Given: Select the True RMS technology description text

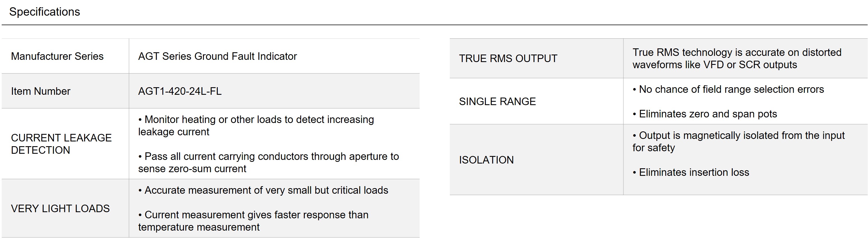Looking at the screenshot, I should click(737, 59).
